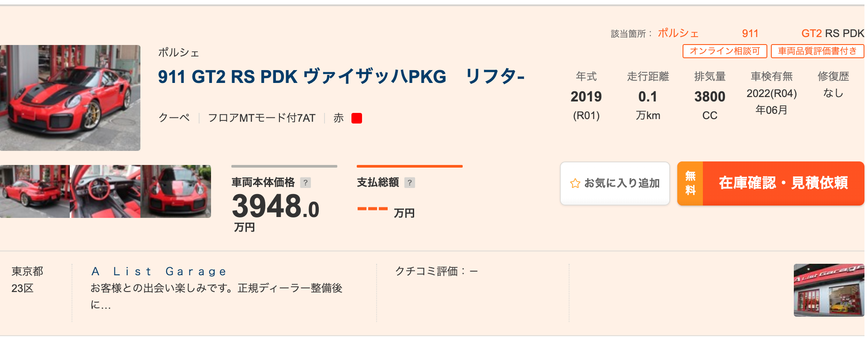
Task: Open the 911 GT2 RS PDK listing title
Action: coord(341,77)
